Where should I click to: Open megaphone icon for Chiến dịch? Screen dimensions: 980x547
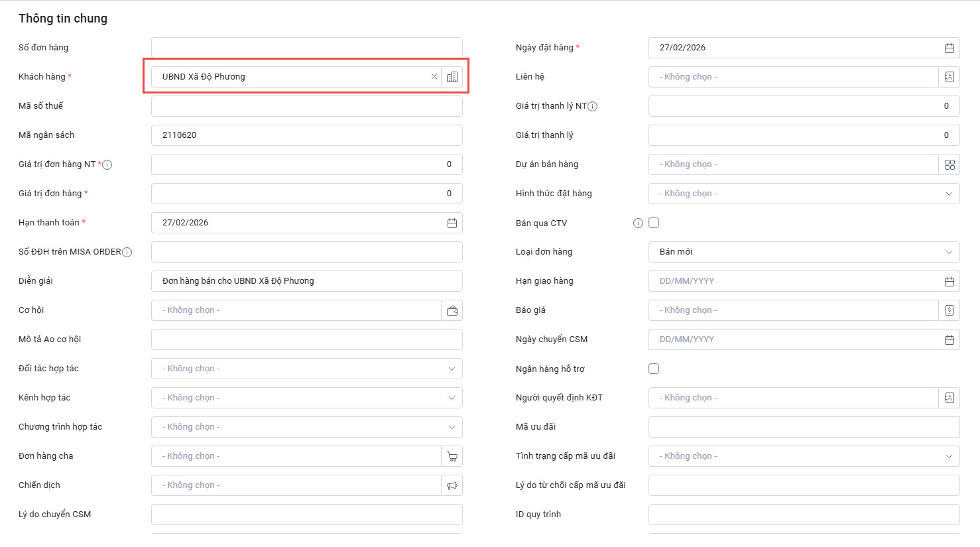452,485
